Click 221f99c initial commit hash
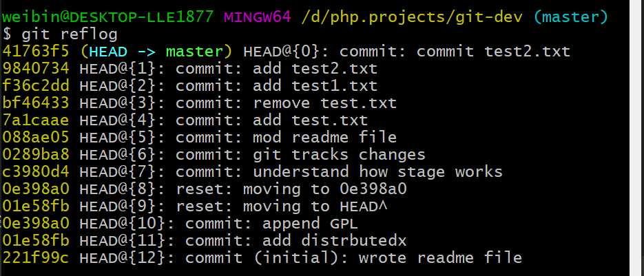644x276 pixels. [x=36, y=258]
